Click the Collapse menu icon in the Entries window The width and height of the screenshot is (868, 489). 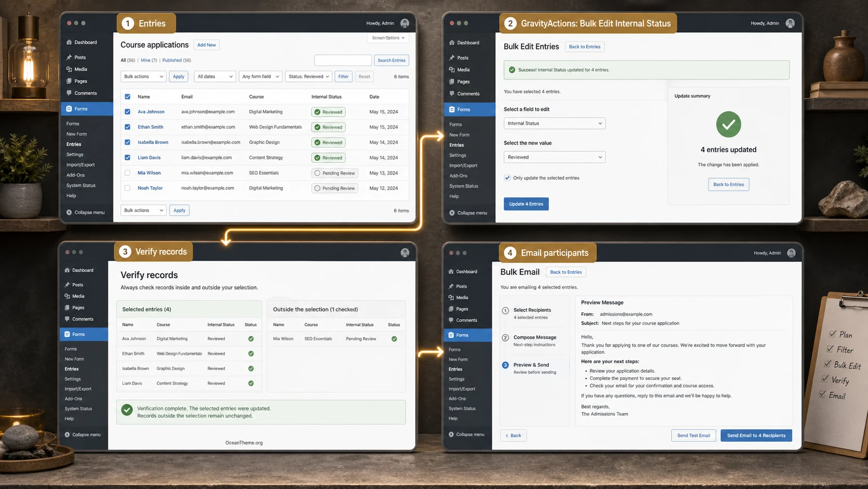click(69, 212)
